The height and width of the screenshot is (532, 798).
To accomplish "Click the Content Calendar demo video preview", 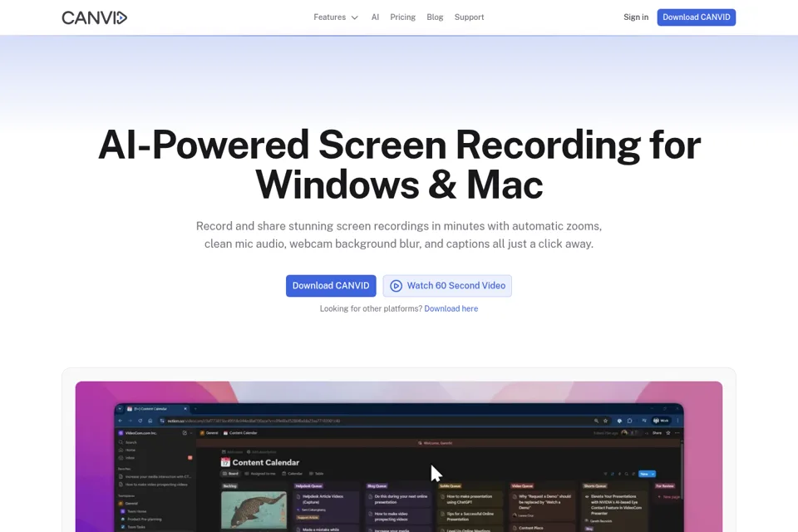I will (x=399, y=456).
